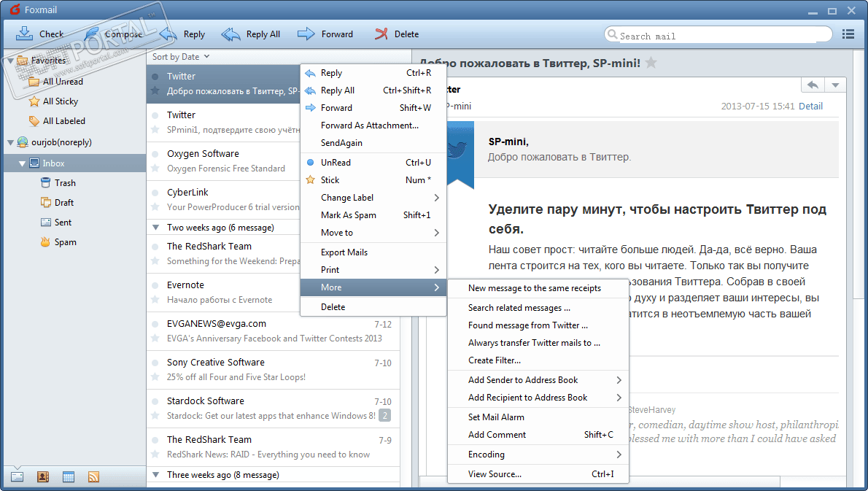The width and height of the screenshot is (868, 491).
Task: Choose Mark As Spam in context menu
Action: pos(373,215)
